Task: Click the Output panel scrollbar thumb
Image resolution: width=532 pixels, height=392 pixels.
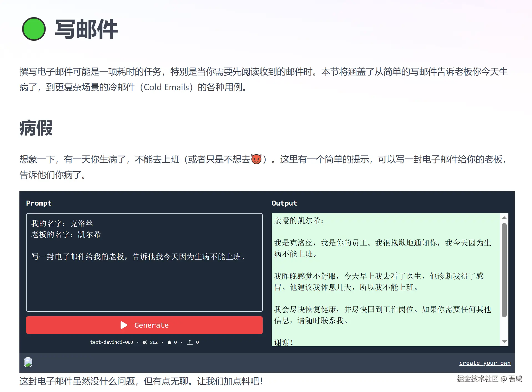Action: click(504, 270)
